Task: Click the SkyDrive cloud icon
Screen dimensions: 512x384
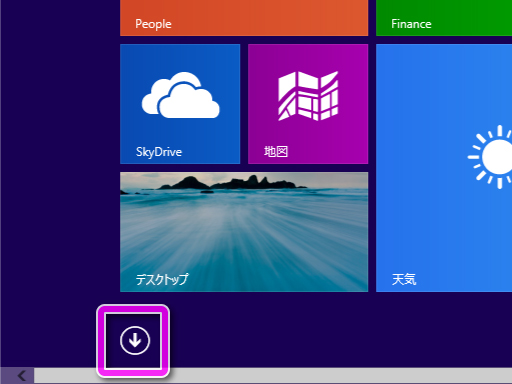Action: pyautogui.click(x=181, y=95)
